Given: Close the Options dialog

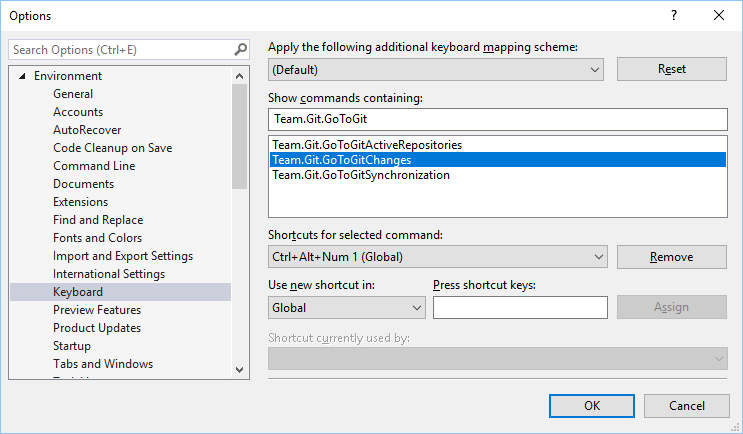Looking at the screenshot, I should point(719,15).
